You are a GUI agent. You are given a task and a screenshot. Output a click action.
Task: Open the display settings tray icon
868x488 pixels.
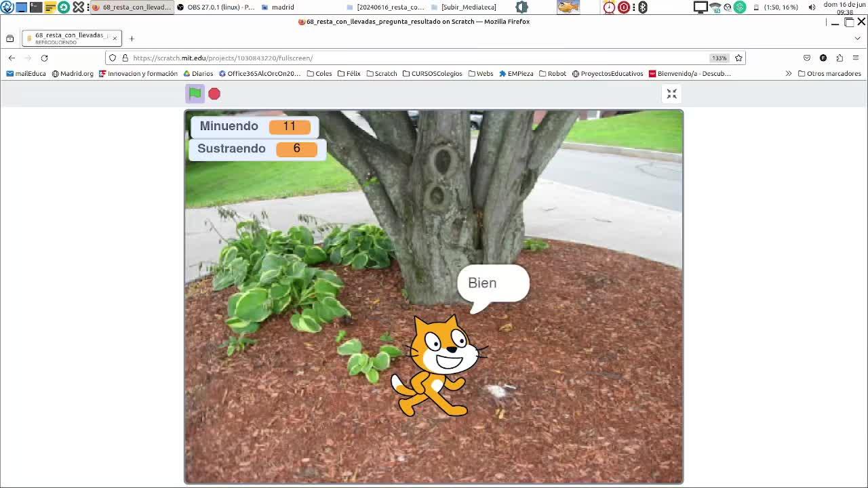tap(701, 7)
